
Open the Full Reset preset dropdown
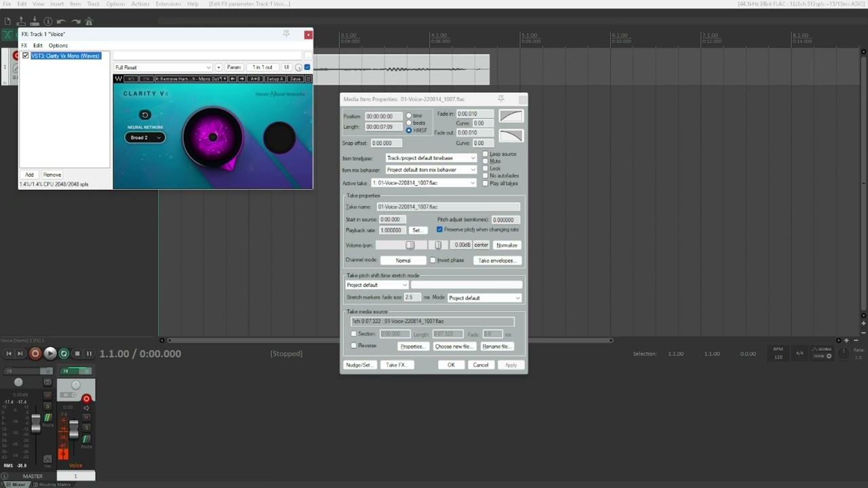pos(163,67)
